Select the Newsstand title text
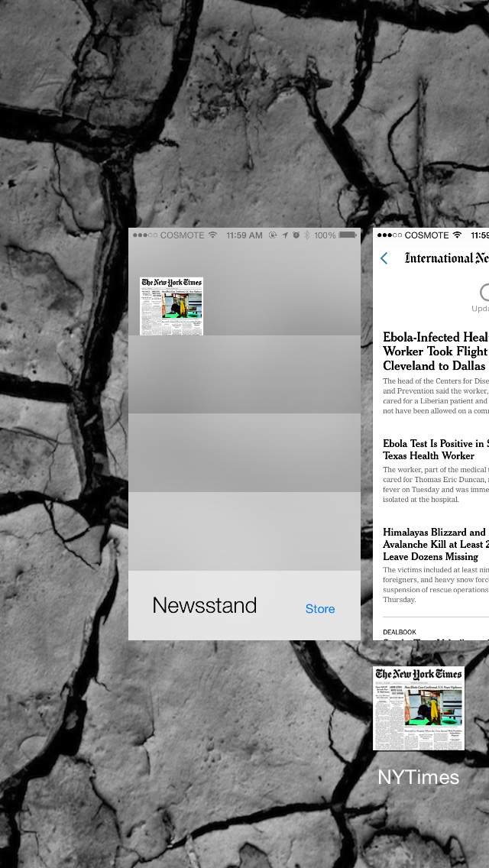 click(x=204, y=605)
